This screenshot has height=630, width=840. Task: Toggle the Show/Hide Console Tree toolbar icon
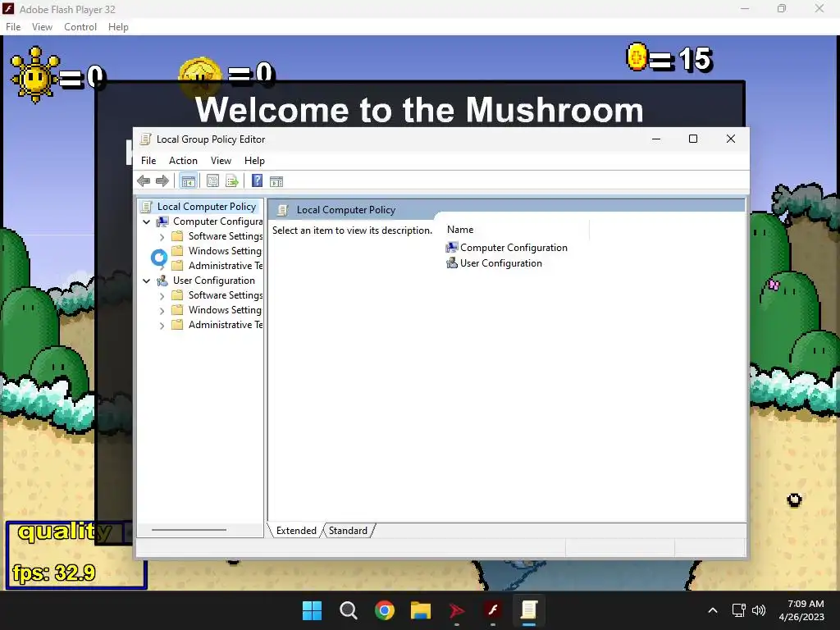pyautogui.click(x=188, y=181)
